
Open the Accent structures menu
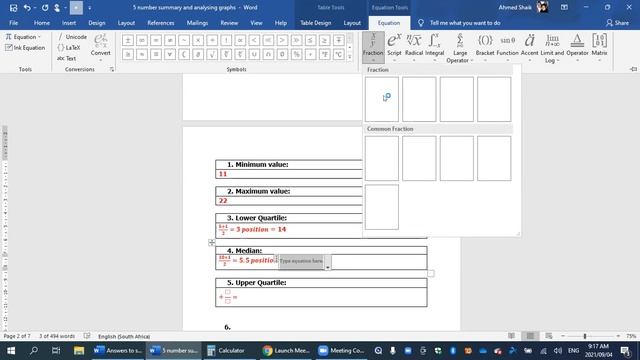[529, 48]
